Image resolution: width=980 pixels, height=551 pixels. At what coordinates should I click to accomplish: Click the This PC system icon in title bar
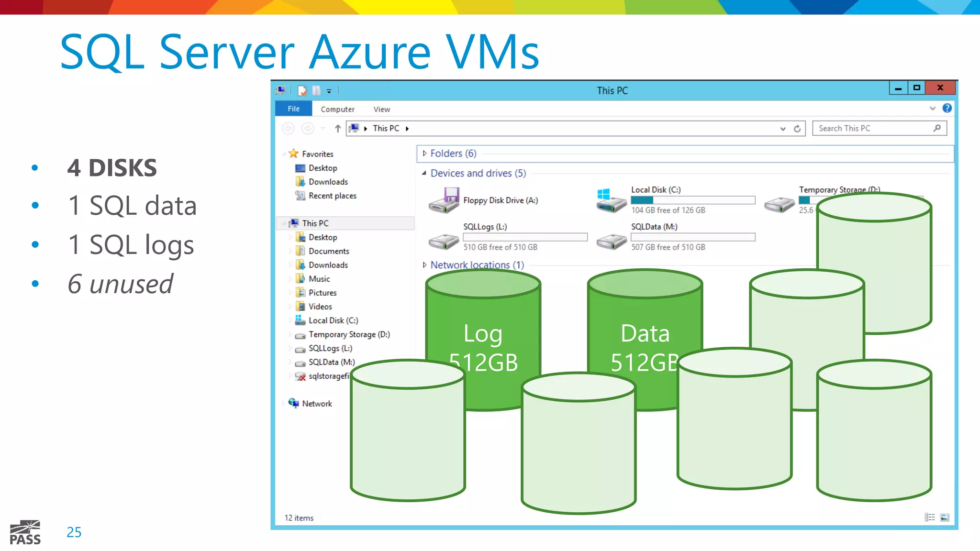click(281, 90)
